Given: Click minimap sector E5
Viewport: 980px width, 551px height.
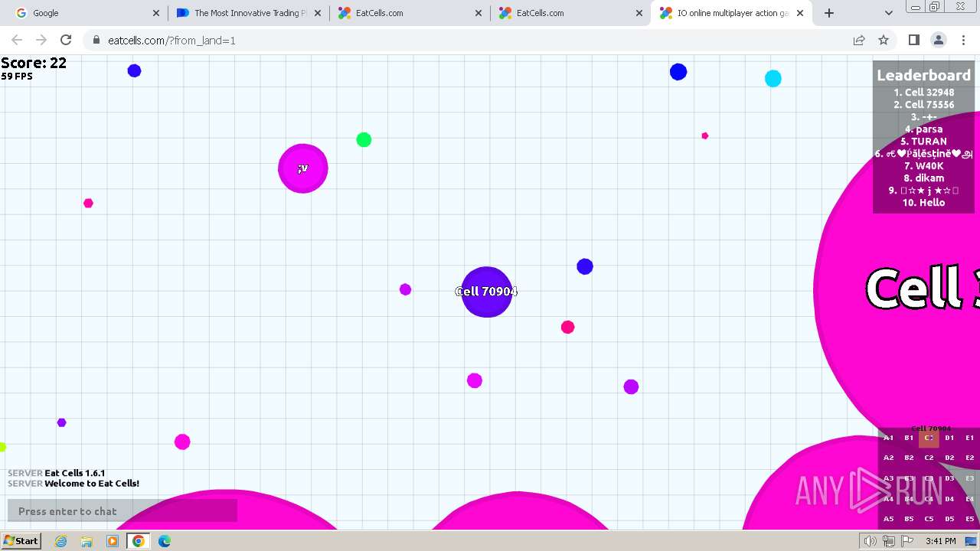Looking at the screenshot, I should [969, 519].
